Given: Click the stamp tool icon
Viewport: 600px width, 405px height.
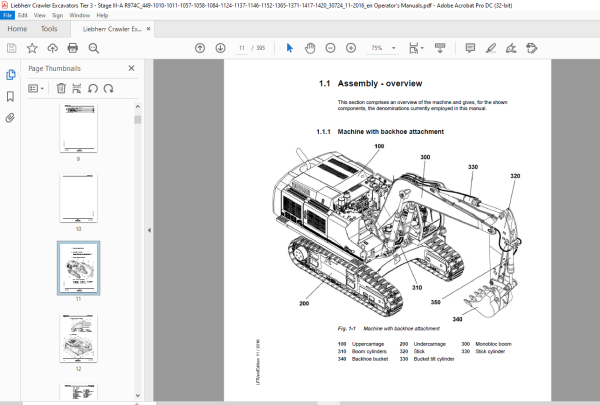Looking at the screenshot, I should (x=532, y=48).
